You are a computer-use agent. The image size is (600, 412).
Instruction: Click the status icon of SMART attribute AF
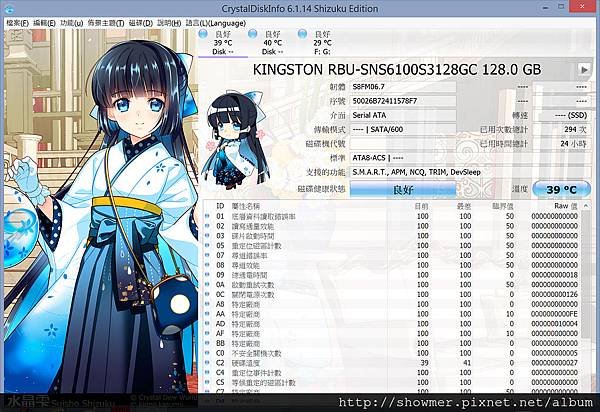pyautogui.click(x=207, y=333)
